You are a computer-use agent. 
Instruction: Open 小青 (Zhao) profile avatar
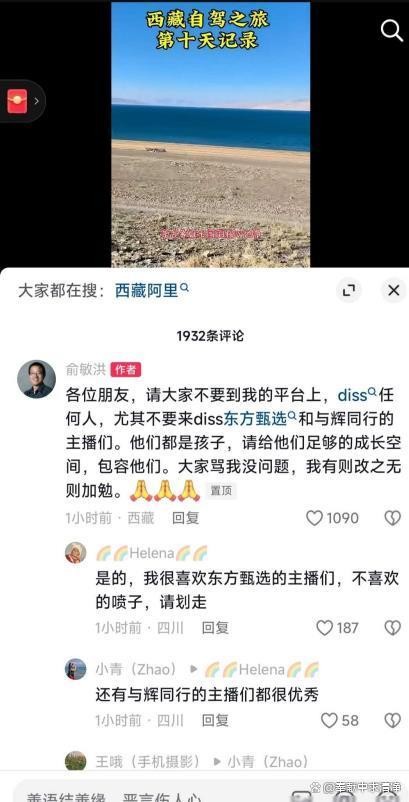tap(76, 669)
